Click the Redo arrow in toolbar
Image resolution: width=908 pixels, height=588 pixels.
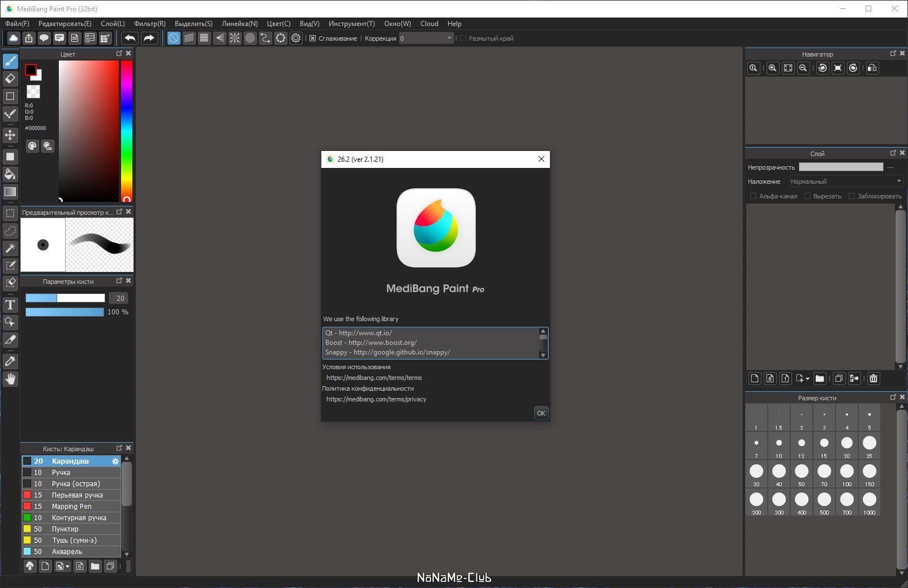[x=149, y=38]
